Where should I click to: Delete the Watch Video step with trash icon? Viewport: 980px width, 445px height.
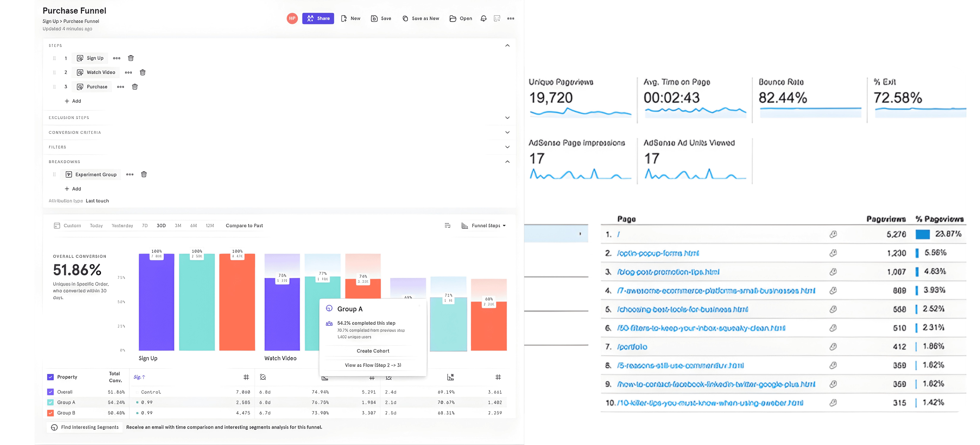[143, 72]
